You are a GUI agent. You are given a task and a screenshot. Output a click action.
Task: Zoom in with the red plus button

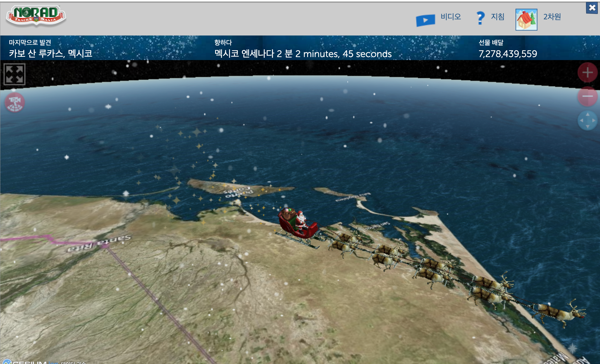tap(587, 73)
